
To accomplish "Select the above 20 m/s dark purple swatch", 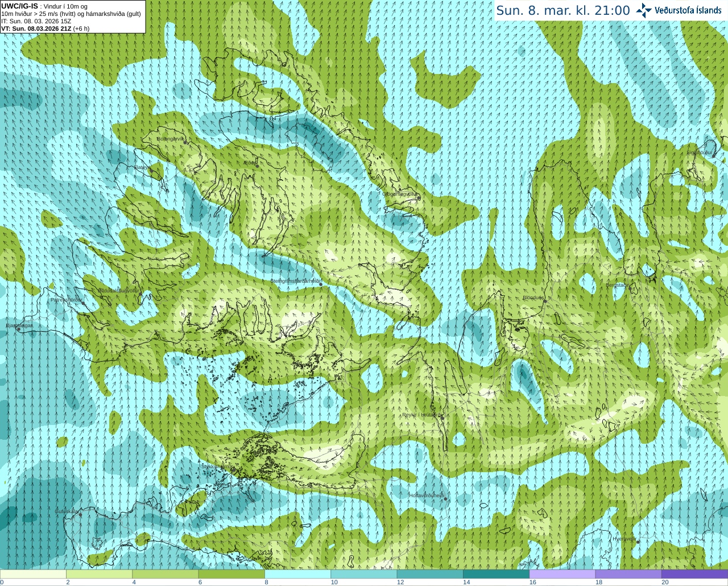I will click(x=694, y=574).
